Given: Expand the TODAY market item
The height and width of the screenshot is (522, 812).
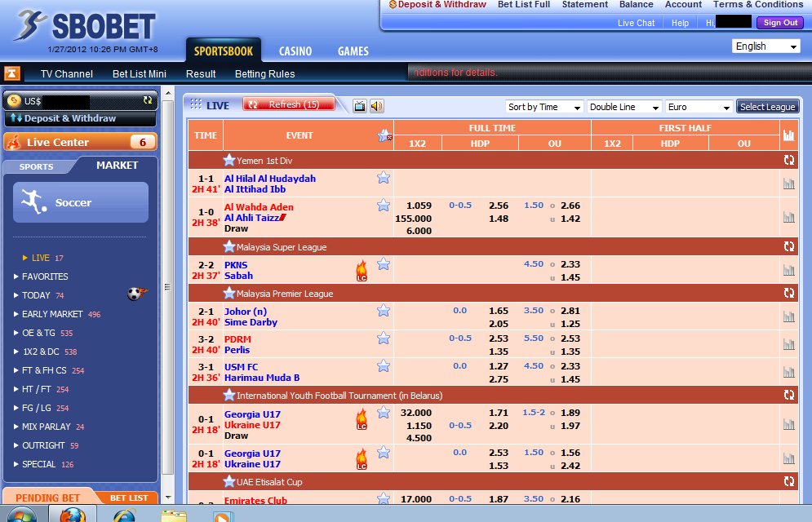Looking at the screenshot, I should click(39, 295).
